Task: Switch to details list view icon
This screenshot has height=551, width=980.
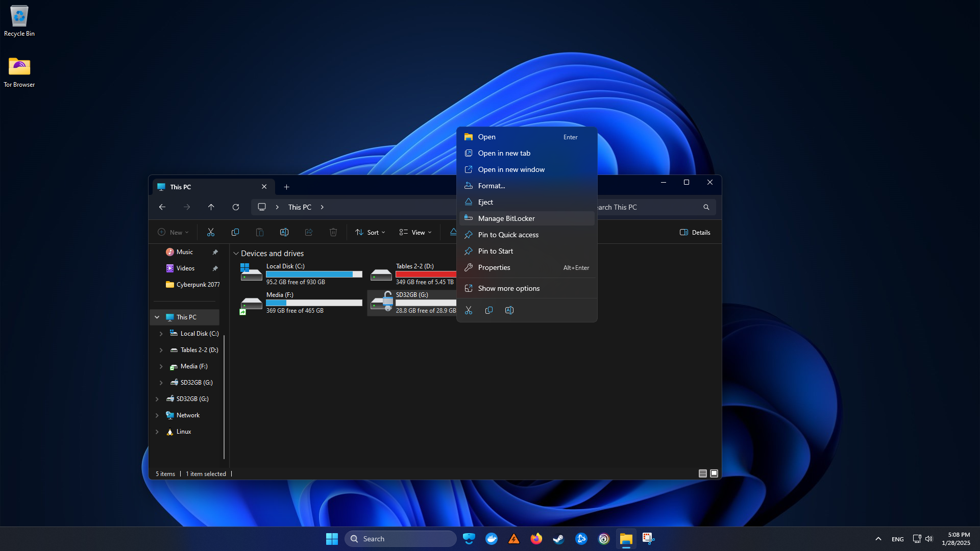Action: pyautogui.click(x=703, y=473)
